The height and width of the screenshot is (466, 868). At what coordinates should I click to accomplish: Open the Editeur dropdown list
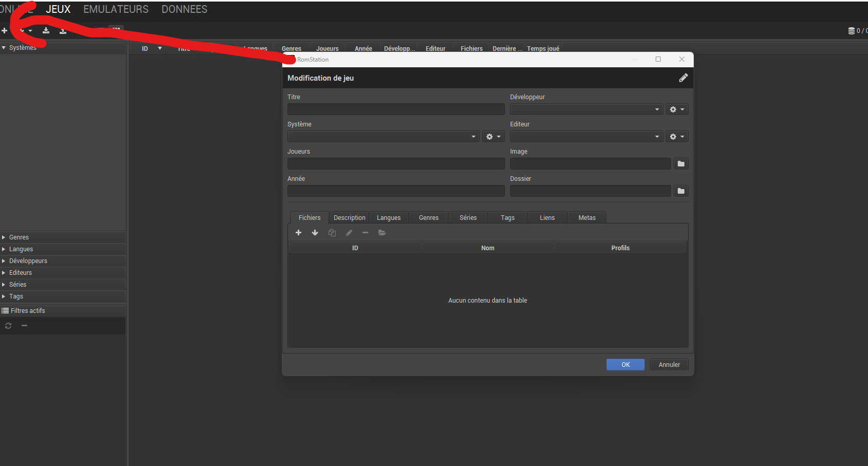[586, 137]
